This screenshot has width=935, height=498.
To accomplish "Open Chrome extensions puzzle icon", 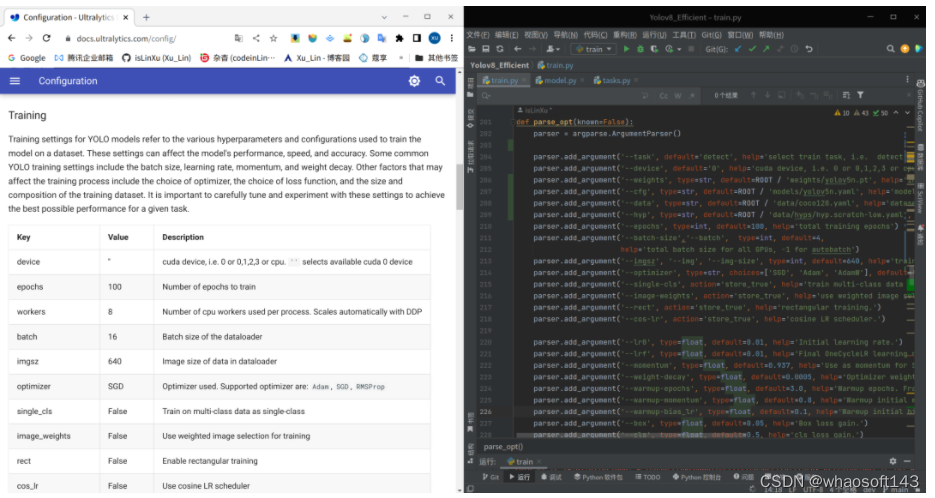I will (400, 38).
